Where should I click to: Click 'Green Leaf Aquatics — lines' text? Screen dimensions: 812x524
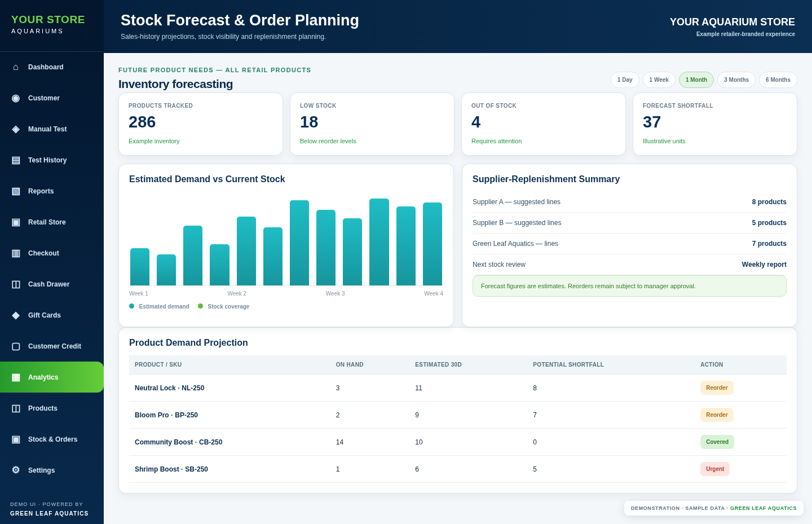(x=515, y=244)
